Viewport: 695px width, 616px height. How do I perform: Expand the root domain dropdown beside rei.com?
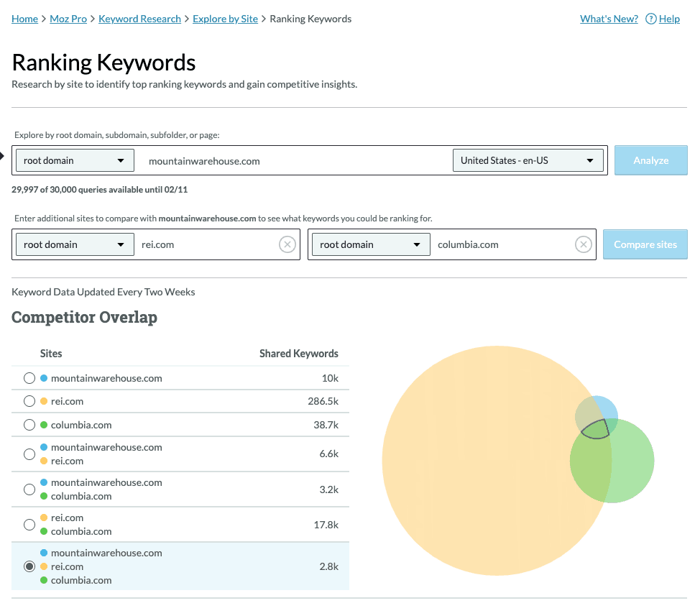[75, 245]
